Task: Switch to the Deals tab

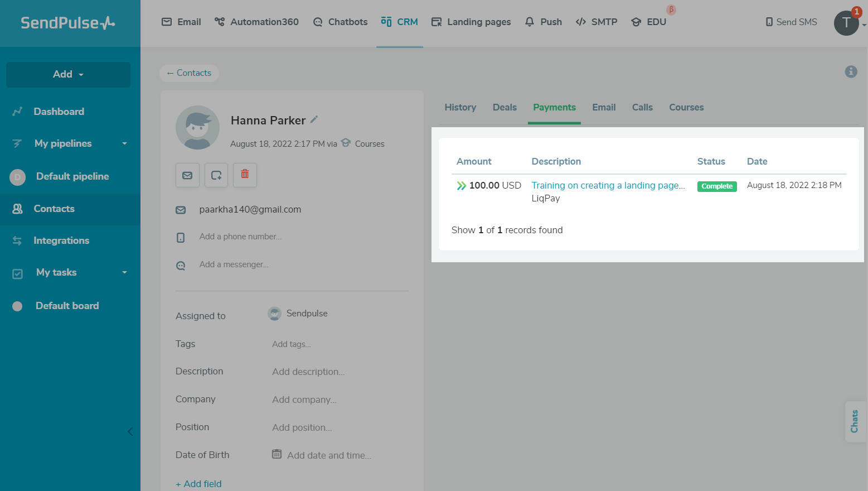Action: (505, 107)
